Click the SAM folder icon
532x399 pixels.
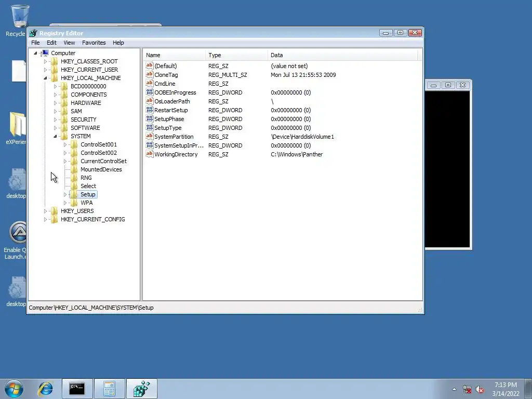pyautogui.click(x=64, y=111)
